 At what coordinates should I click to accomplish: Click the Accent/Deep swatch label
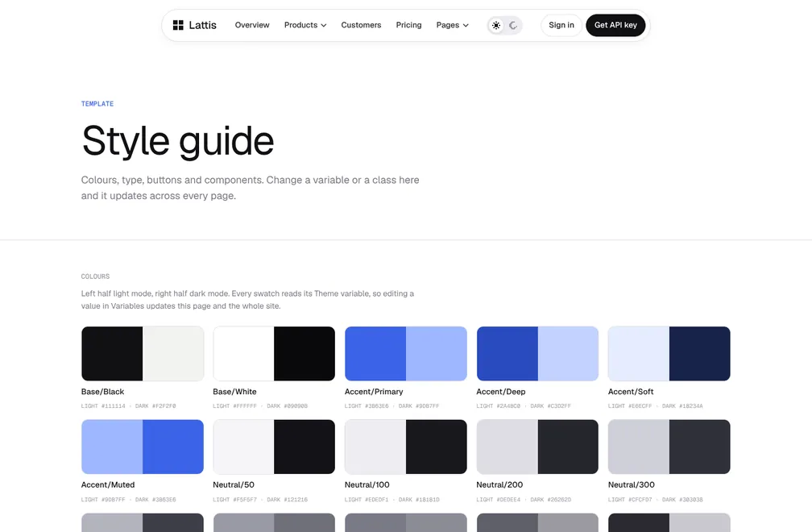point(501,392)
